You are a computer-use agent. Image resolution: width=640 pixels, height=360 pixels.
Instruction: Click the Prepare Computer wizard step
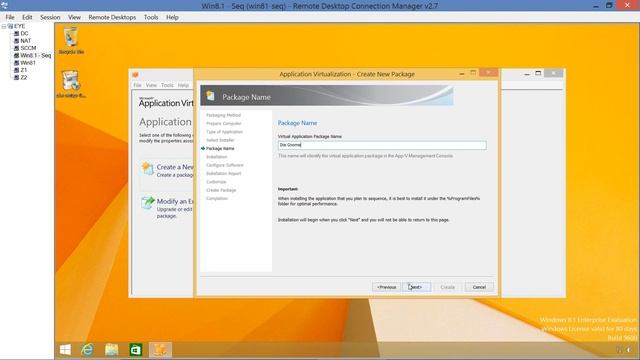coord(224,123)
